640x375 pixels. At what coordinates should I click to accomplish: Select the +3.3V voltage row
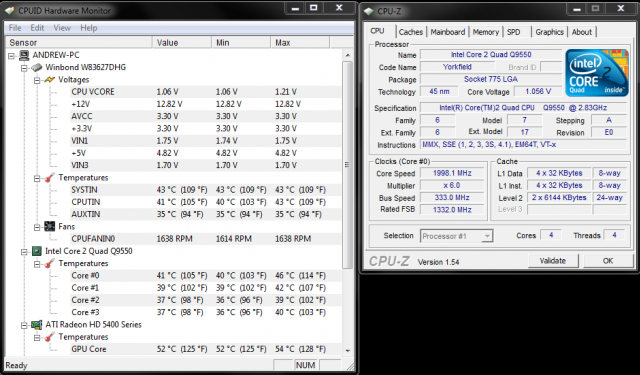coord(205,129)
